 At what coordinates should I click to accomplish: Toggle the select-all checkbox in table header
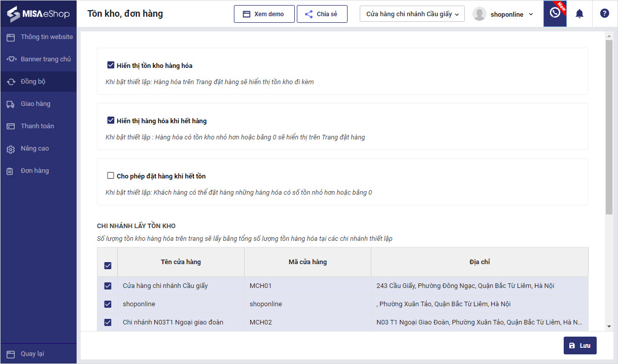point(108,265)
